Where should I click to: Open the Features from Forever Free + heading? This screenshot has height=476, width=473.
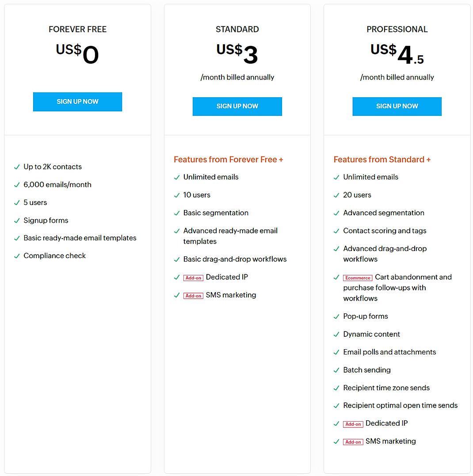228,160
